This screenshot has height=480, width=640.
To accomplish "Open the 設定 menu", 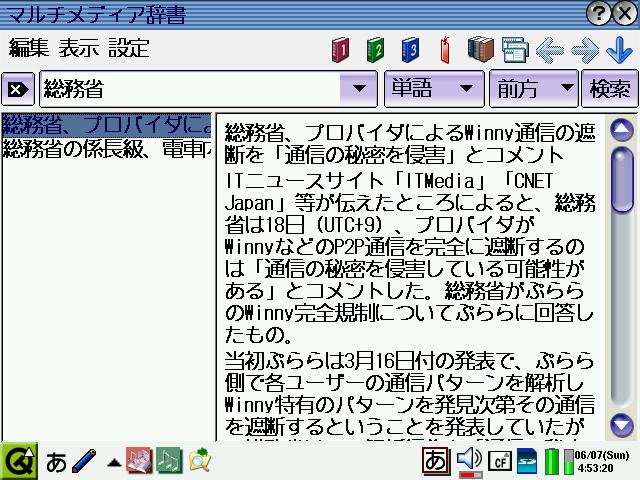I will (129, 48).
